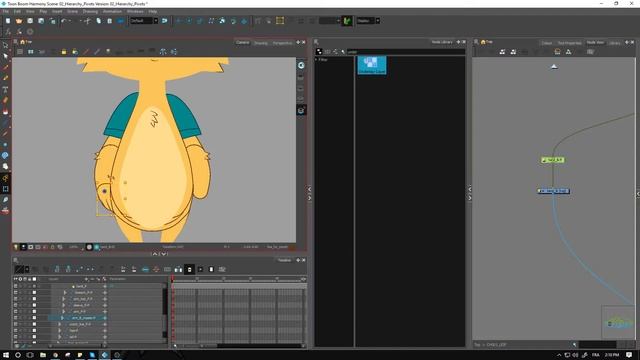The image size is (640, 360).
Task: Click the colour swatch of top timeline layer
Action: 34,286
